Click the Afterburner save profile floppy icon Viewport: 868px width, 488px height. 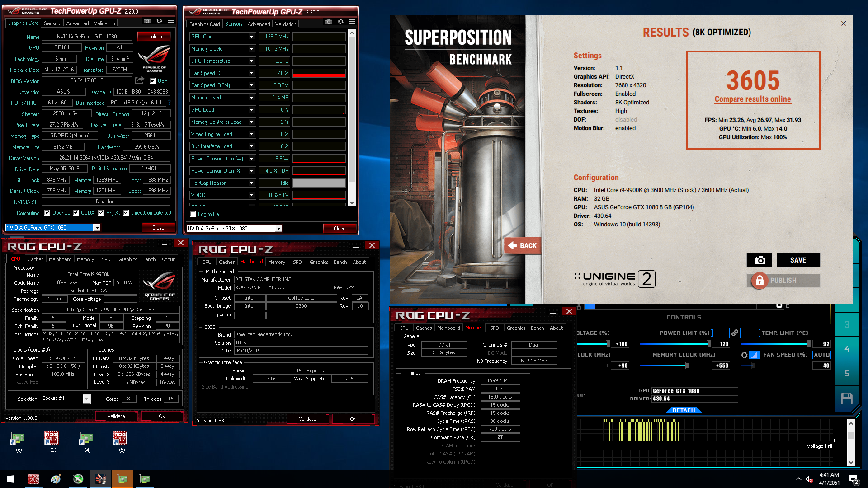click(847, 398)
